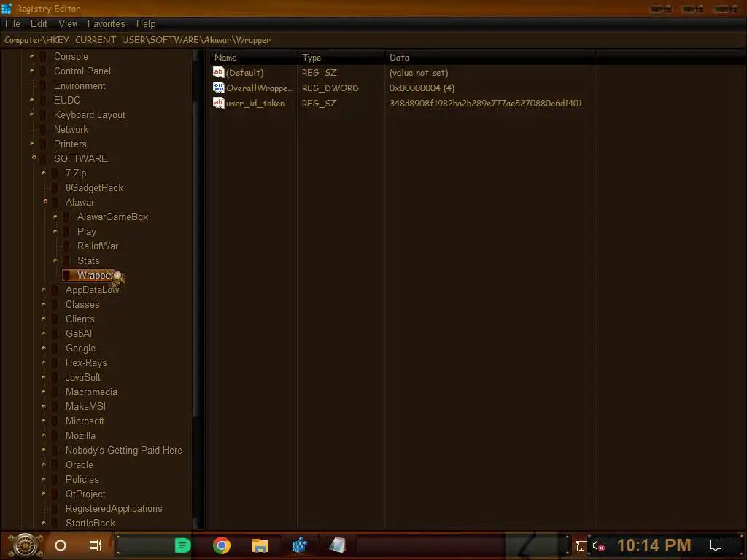Select the Wrapper key
Viewport: 747px width, 560px height.
tap(94, 275)
